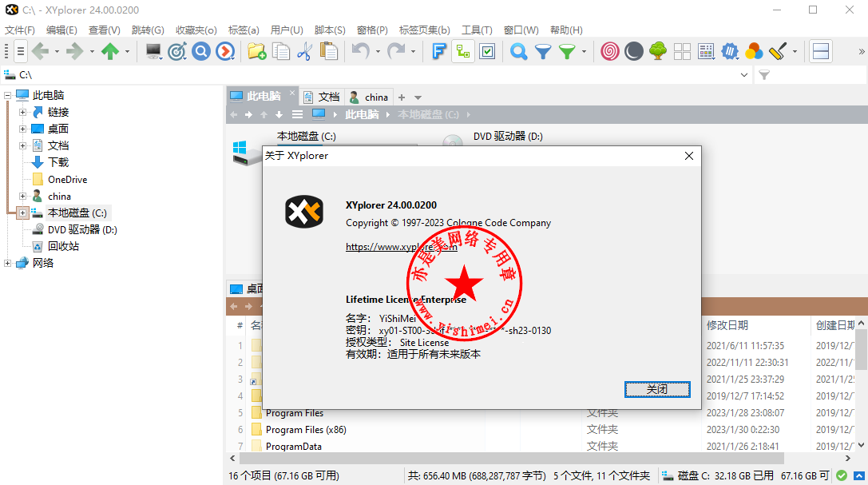Click the blue F Font icon
This screenshot has height=485, width=868.
coord(439,51)
